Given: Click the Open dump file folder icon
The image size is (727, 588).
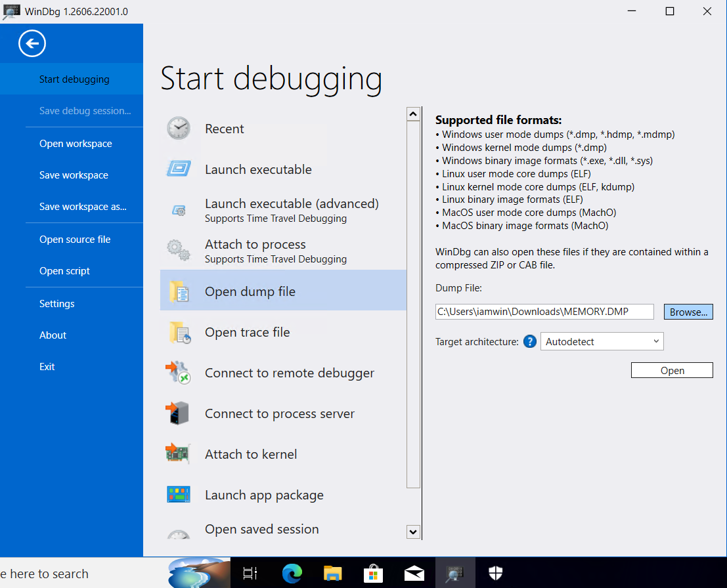Looking at the screenshot, I should click(179, 291).
